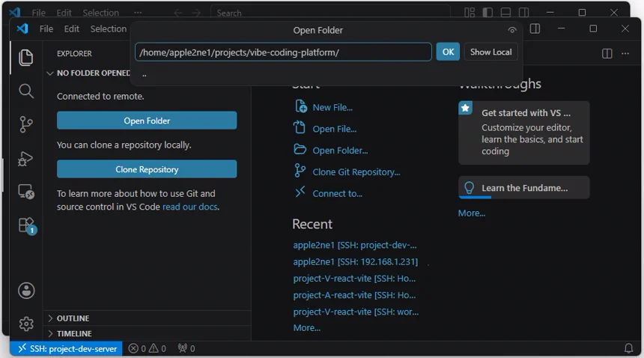Open recent project-V-react-vite SSH: Ho... entry

tap(354, 279)
